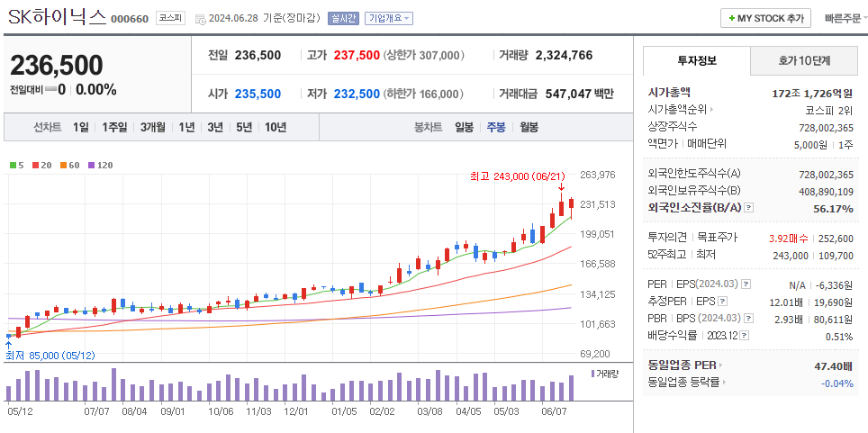Switch to the 투자정보 tab

(x=697, y=61)
